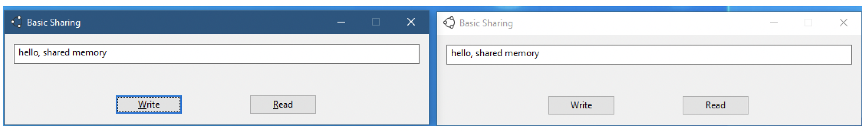Screen dimensions: 868x131
Task: Click the greyed maximize box on the blue title bar
Action: pyautogui.click(x=376, y=22)
